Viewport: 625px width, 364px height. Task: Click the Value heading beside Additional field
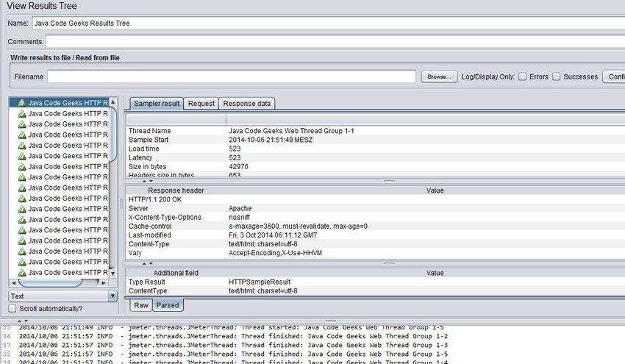[x=435, y=273]
